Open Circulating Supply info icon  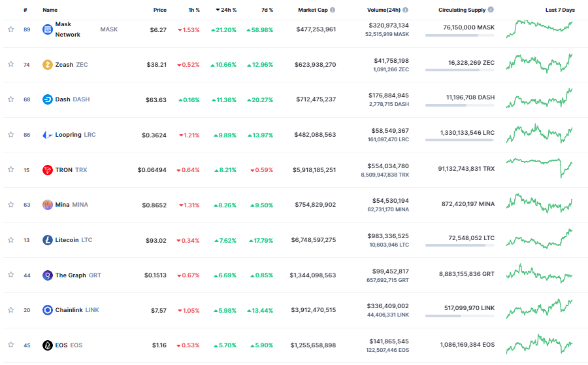point(491,10)
